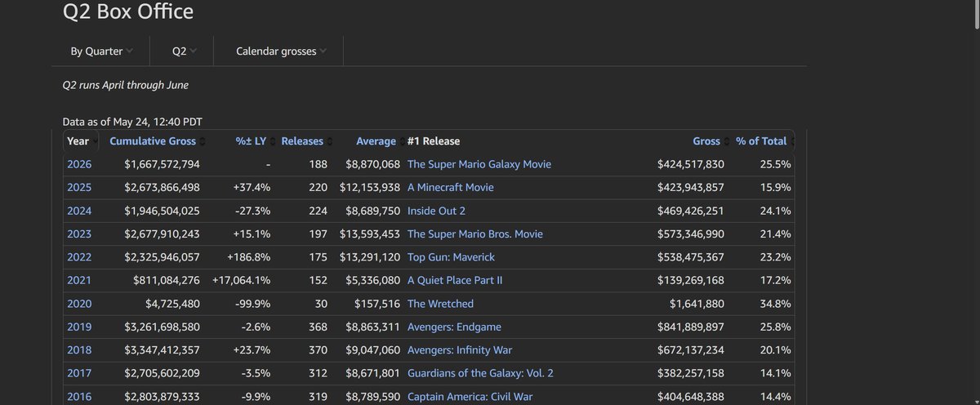Select the $13,593,453 average cell
This screenshot has height=405, width=980.
[370, 234]
